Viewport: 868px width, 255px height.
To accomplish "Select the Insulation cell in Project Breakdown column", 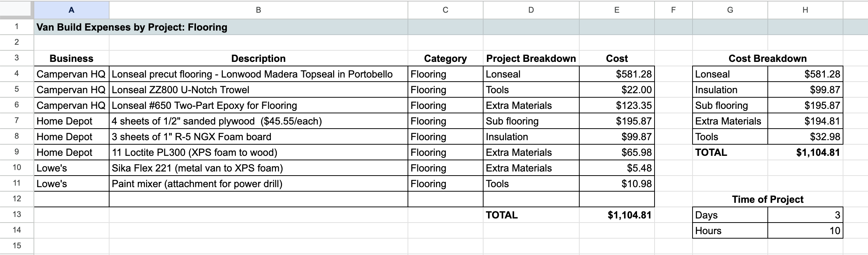I will [x=531, y=137].
